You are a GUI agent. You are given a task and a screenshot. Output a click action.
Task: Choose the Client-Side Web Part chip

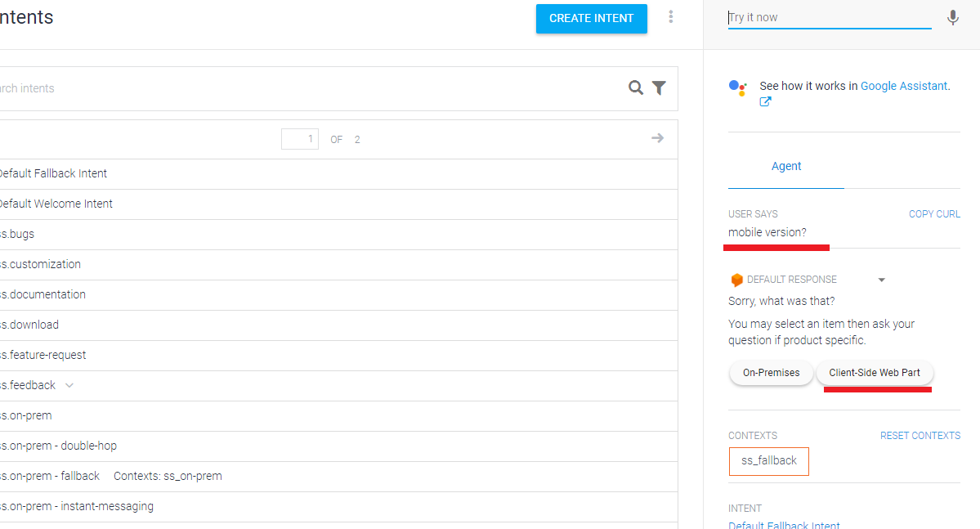874,373
